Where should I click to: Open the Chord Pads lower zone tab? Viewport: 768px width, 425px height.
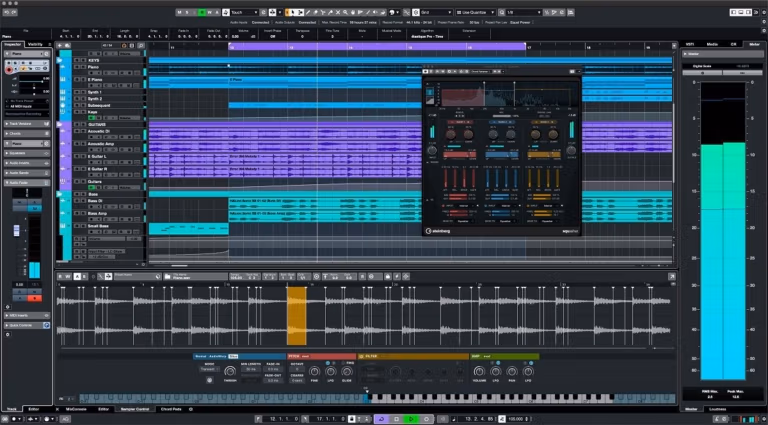coord(171,409)
